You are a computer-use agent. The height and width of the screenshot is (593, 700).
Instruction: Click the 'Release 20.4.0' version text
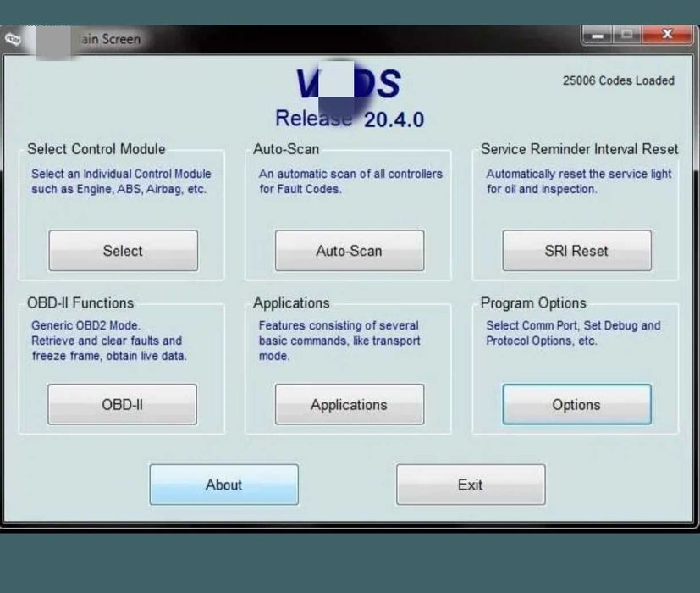350,119
